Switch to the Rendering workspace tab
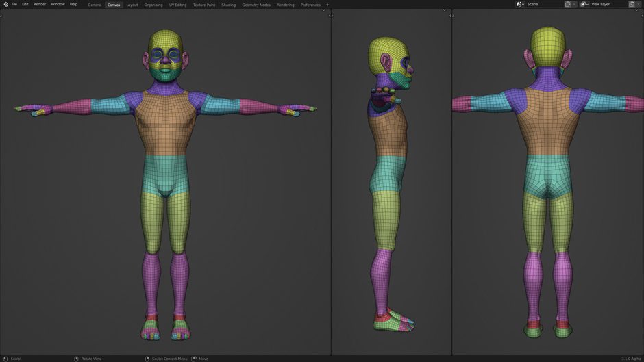 (x=285, y=5)
